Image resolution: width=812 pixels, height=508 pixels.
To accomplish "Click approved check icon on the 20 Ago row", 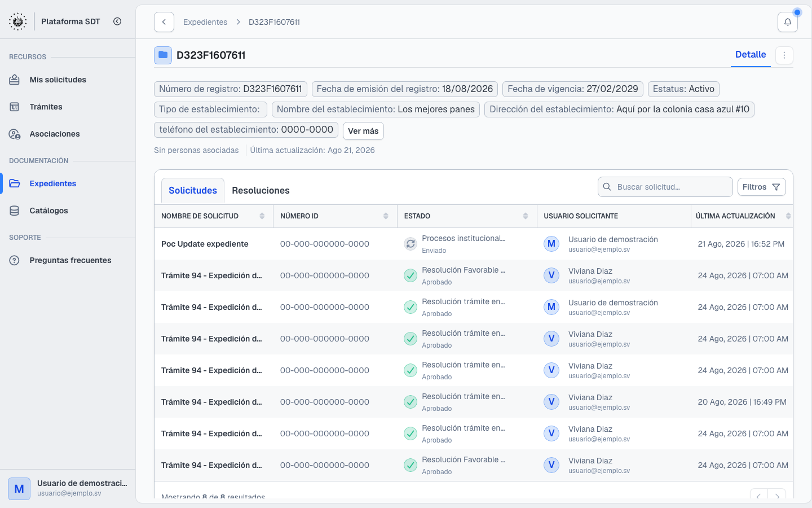I will tap(411, 402).
